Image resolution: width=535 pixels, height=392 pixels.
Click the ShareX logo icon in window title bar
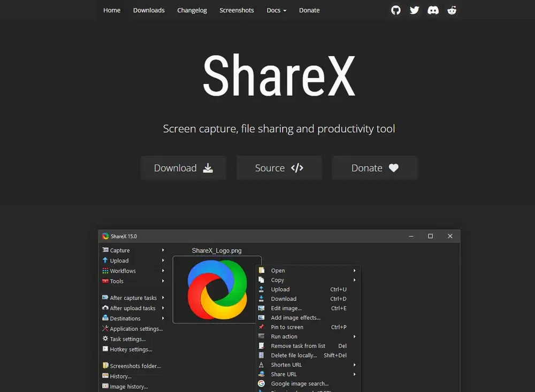pyautogui.click(x=105, y=236)
